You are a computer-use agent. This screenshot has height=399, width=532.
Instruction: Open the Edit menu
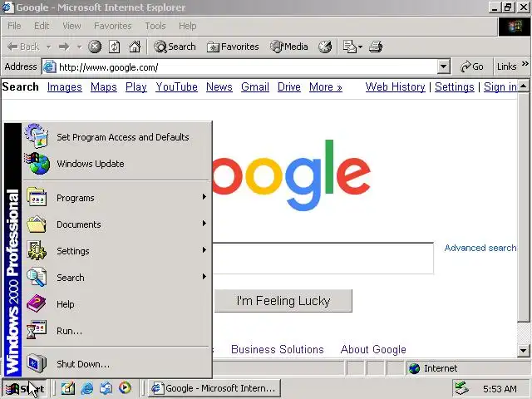coord(42,26)
